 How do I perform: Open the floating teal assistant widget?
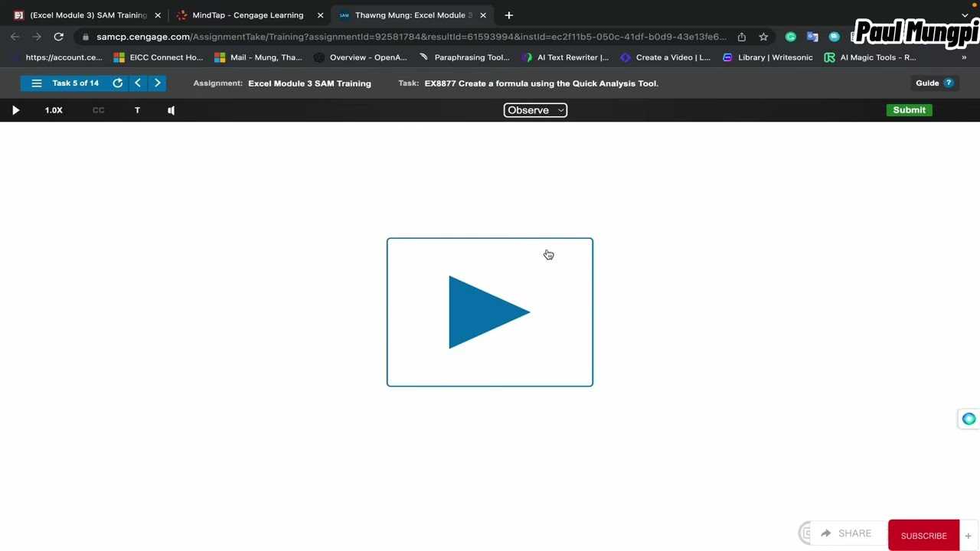click(x=969, y=419)
